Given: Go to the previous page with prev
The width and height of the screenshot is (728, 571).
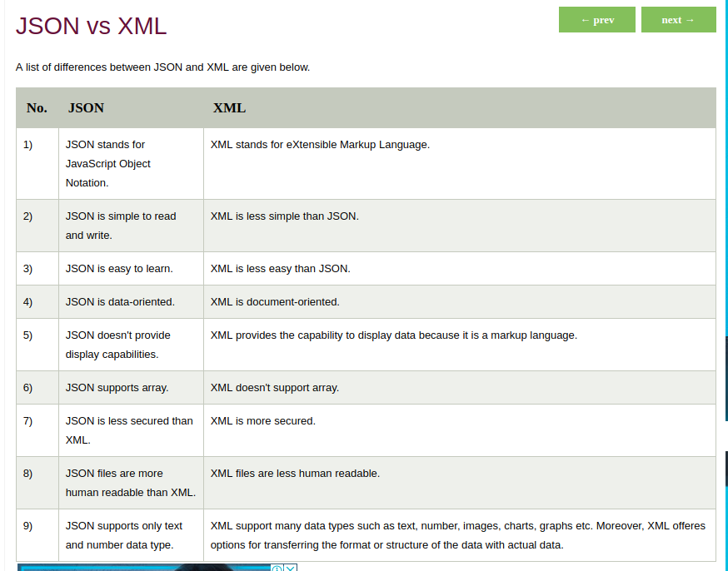Looking at the screenshot, I should click(x=596, y=20).
